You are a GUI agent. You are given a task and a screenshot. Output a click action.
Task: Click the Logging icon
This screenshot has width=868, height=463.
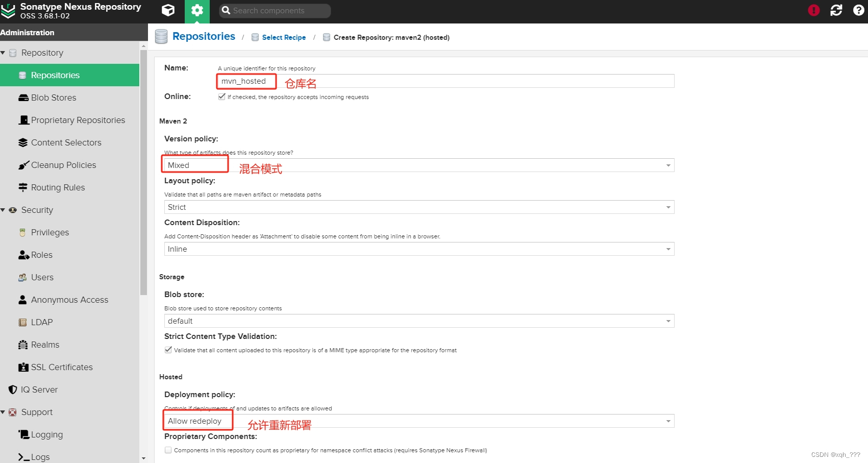(24, 434)
